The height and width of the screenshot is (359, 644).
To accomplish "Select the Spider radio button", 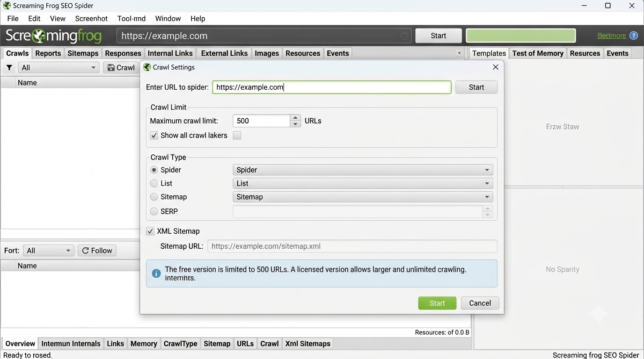I will click(x=154, y=170).
